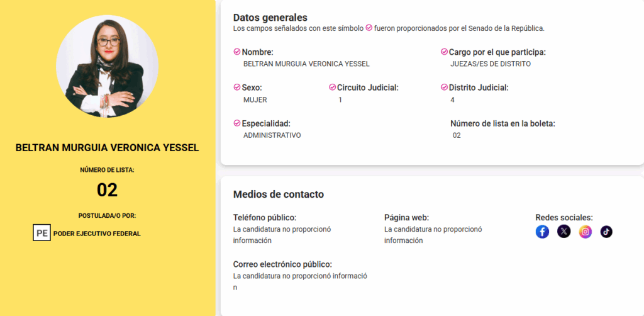Viewport: 644px width, 316px height.
Task: Click the check icon beside Distrito Judicial
Action: (444, 87)
